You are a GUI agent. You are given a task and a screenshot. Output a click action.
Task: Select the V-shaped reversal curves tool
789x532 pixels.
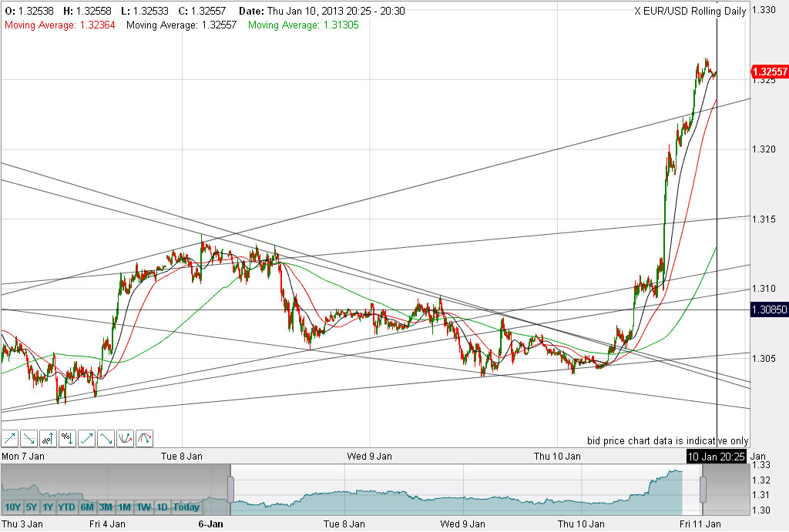pyautogui.click(x=125, y=439)
